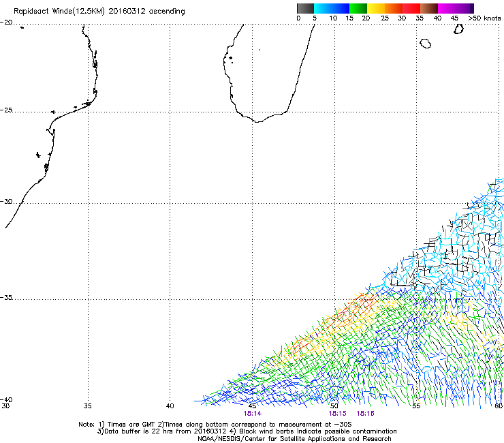Click the '25' label under the color legend
The image size is (504, 443).
[x=385, y=18]
